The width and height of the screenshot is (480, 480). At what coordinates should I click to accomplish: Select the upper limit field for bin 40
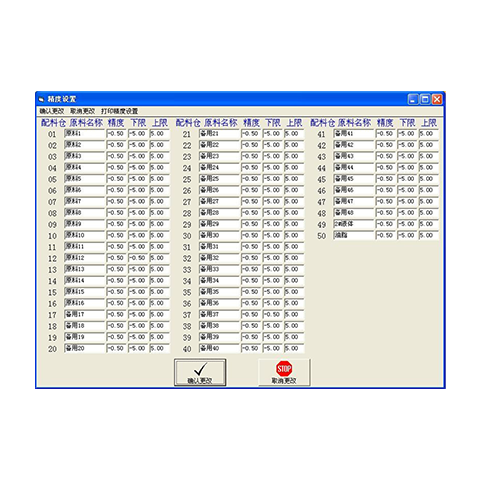[x=294, y=348]
